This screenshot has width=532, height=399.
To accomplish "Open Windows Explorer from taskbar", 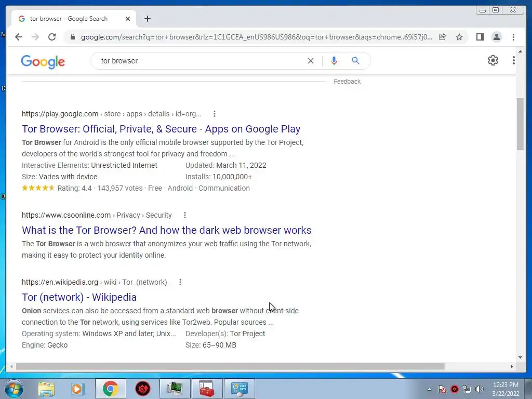I will click(46, 389).
